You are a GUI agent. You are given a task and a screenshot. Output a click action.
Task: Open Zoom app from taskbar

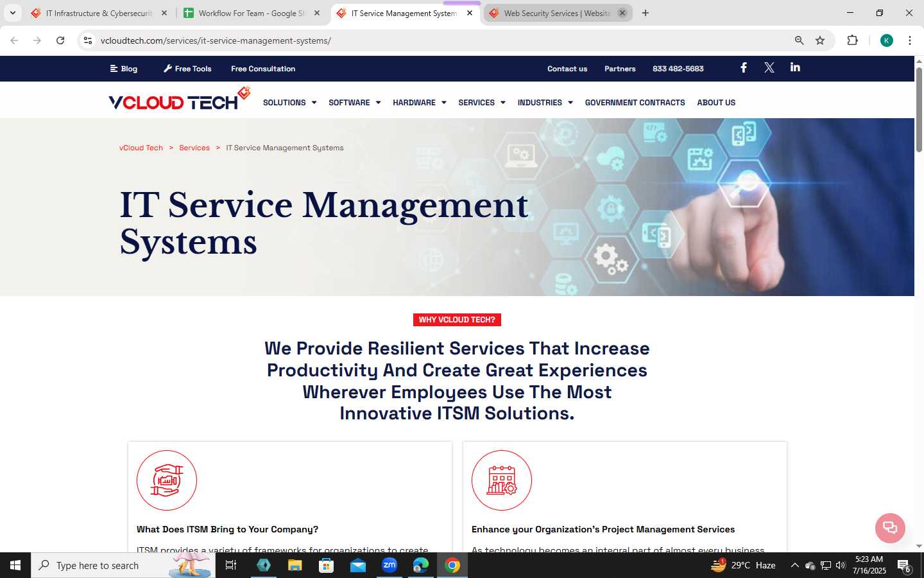click(389, 565)
